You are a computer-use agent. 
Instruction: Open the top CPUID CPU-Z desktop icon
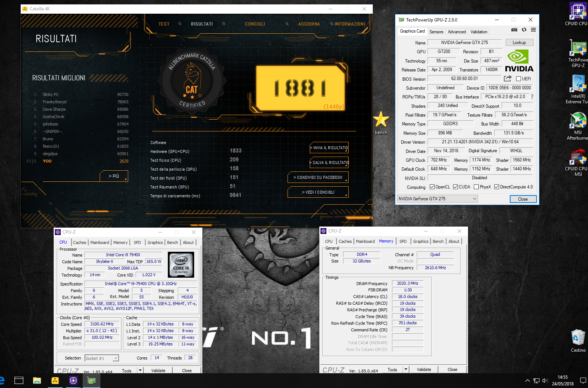pyautogui.click(x=578, y=14)
